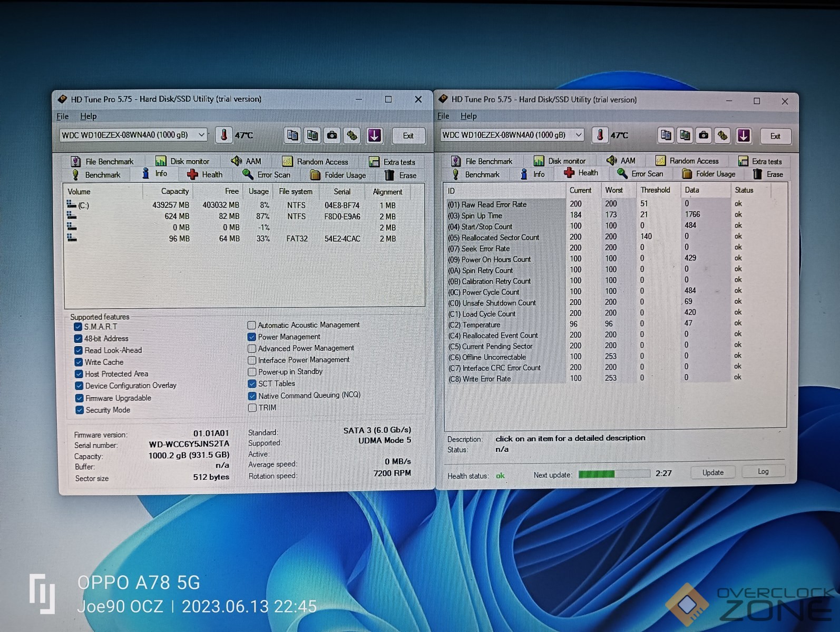
Task: Open the options gear icon in left window
Action: (x=353, y=135)
